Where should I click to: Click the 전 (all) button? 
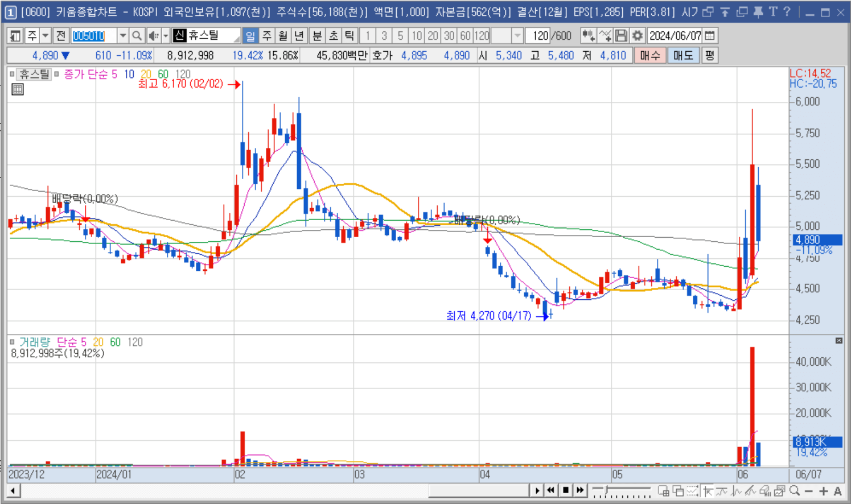point(61,36)
